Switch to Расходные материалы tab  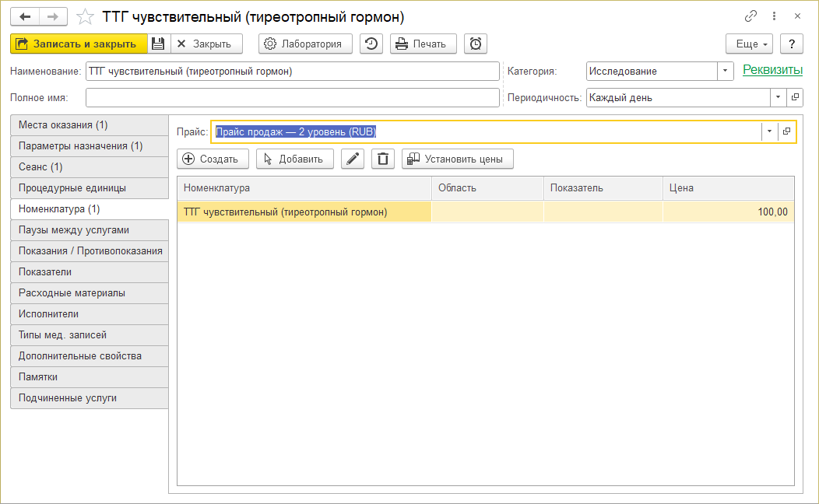90,292
